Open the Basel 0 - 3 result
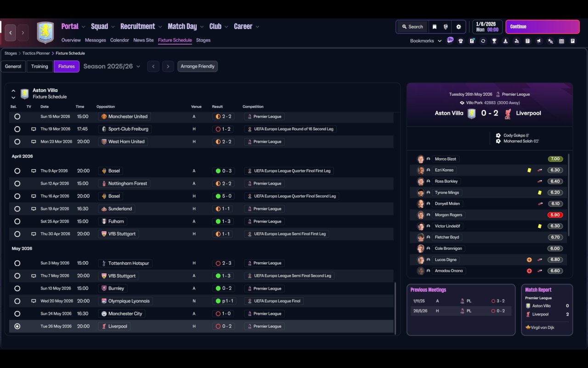The height and width of the screenshot is (368, 588). pos(223,171)
